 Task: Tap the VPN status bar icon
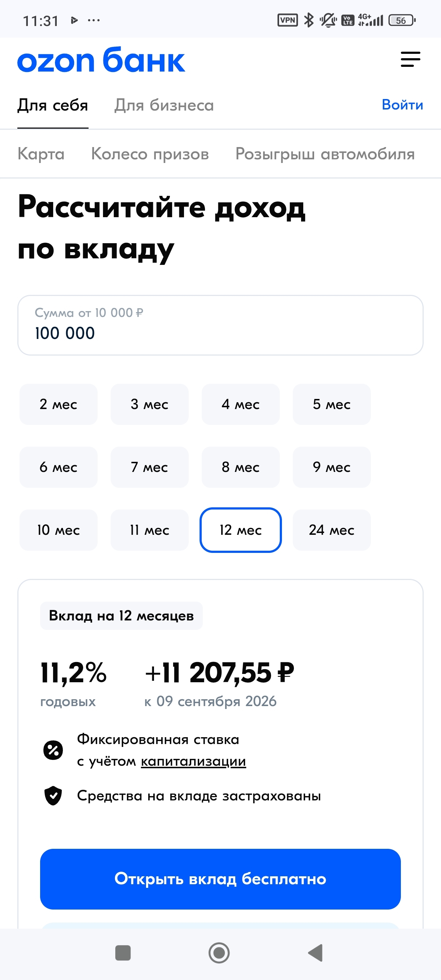click(288, 20)
